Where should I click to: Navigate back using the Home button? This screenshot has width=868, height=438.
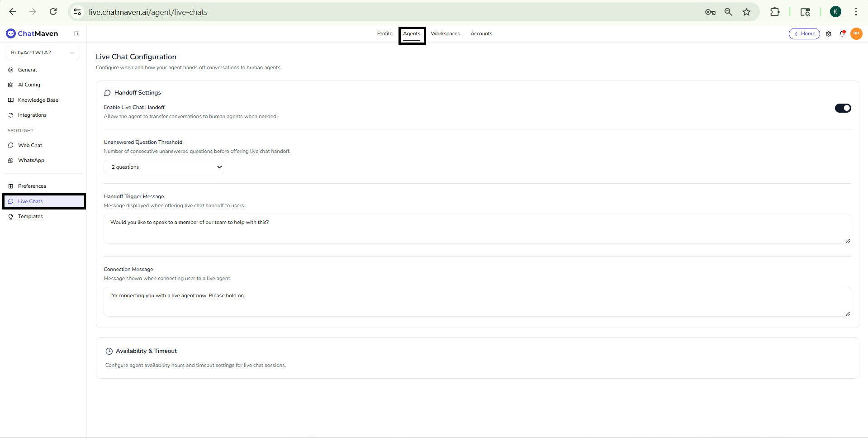point(804,33)
